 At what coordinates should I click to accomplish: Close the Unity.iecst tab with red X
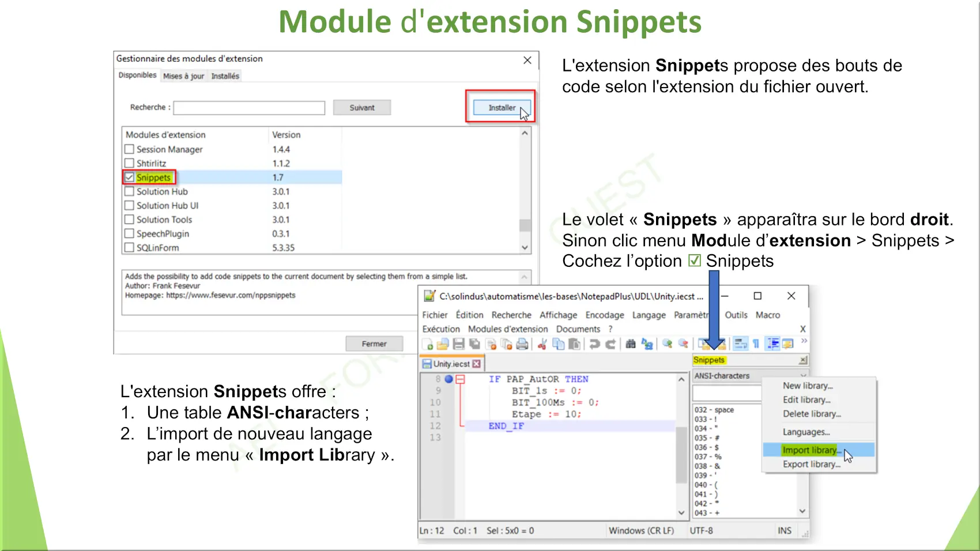[x=476, y=364]
